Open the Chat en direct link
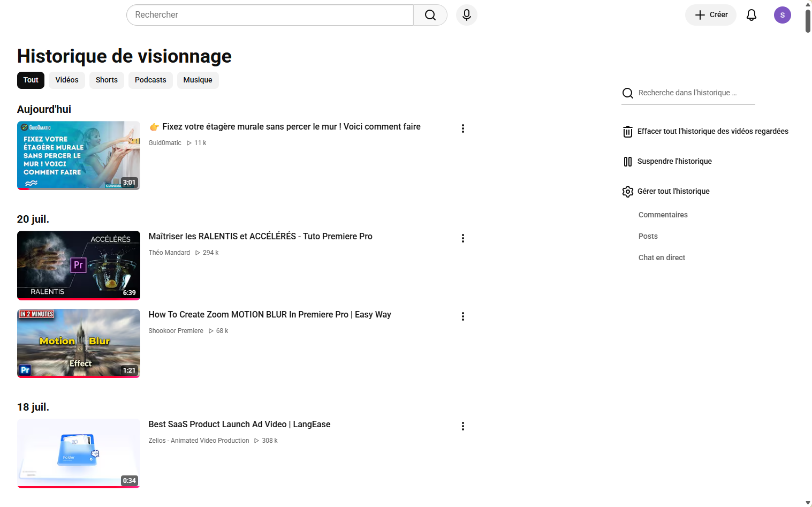Viewport: 812px width, 507px height. pyautogui.click(x=662, y=258)
